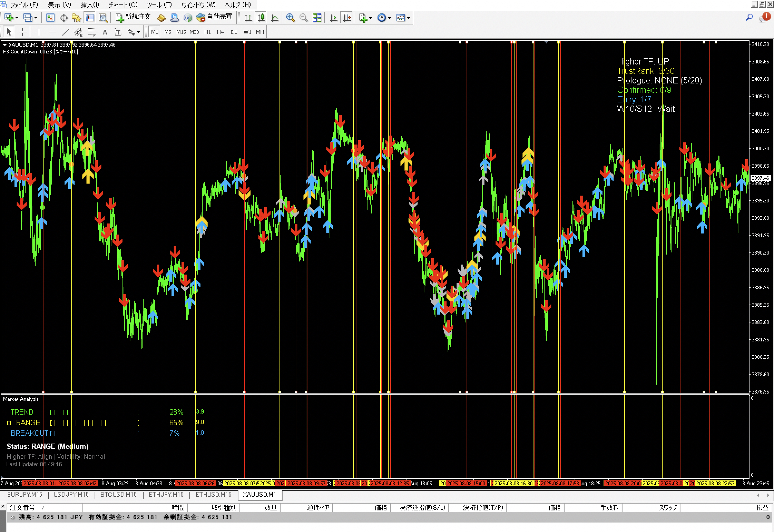Draw a trendline with the line tool
This screenshot has height=532, width=774.
click(x=65, y=32)
